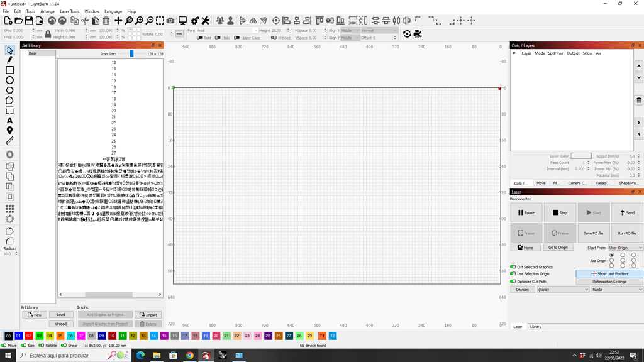Toggle the Italic text switch
Viewport: 644px width, 362px height.
pyautogui.click(x=218, y=38)
